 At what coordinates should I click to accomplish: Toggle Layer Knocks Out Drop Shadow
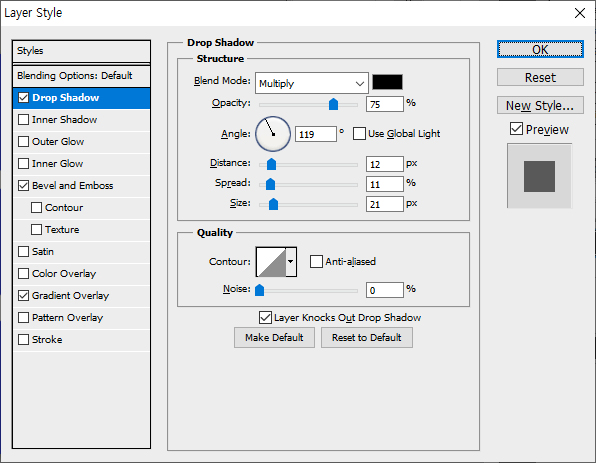pyautogui.click(x=265, y=317)
